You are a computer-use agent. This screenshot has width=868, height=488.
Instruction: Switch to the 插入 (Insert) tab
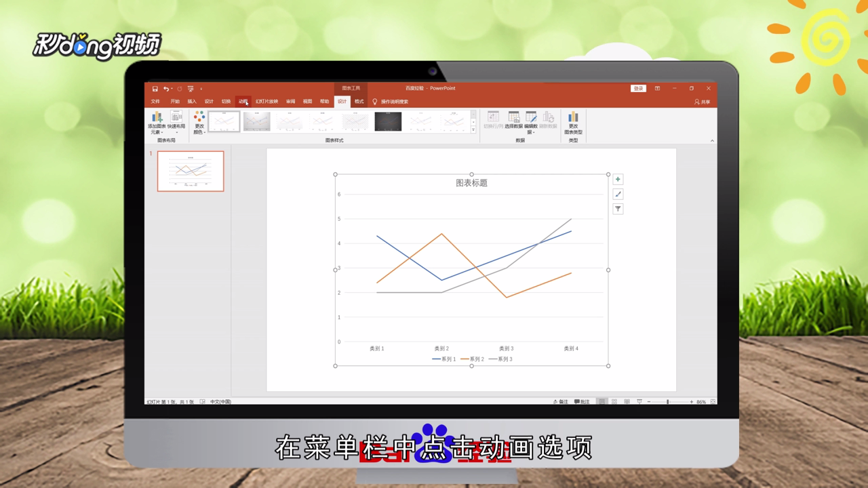(192, 102)
